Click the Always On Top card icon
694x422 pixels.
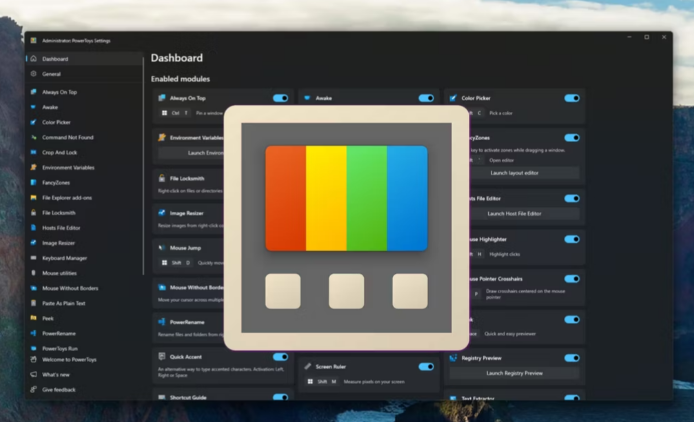162,98
